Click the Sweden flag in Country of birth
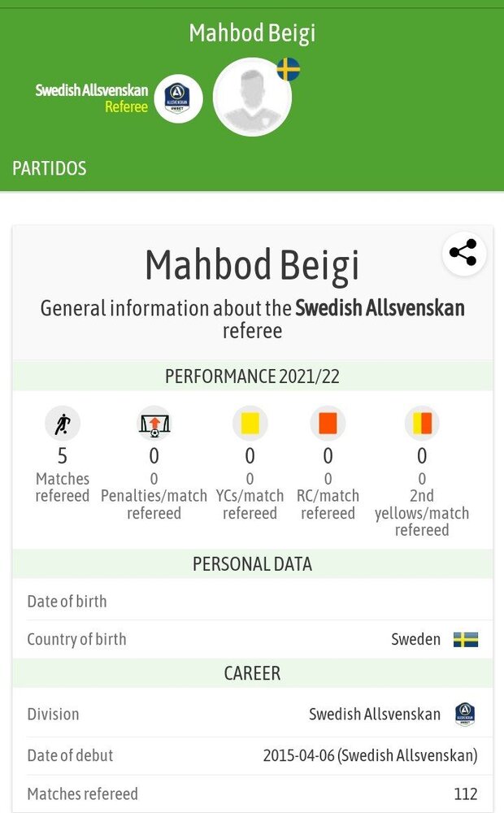The width and height of the screenshot is (504, 813). (466, 639)
